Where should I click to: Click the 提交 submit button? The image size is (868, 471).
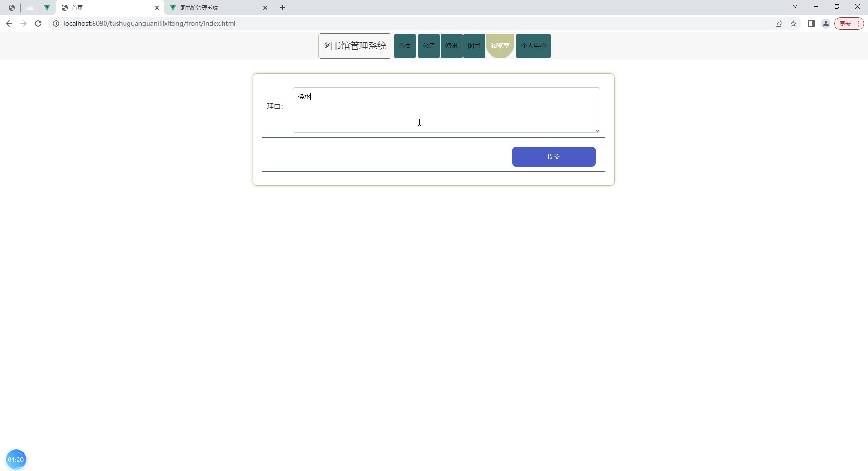tap(554, 157)
